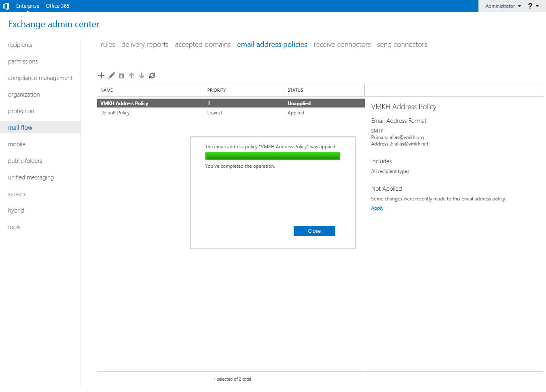Open the send connectors tab
Viewport: 546px width, 392px height.
[x=402, y=44]
